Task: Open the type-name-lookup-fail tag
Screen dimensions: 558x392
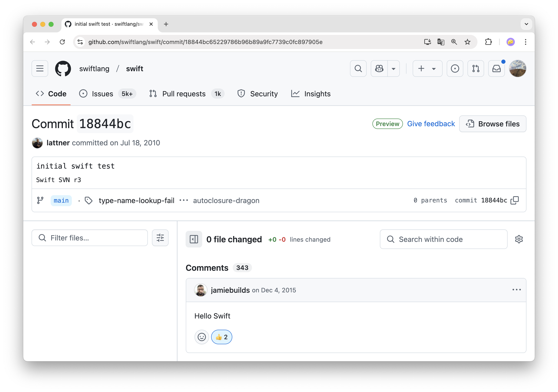Action: click(x=137, y=201)
